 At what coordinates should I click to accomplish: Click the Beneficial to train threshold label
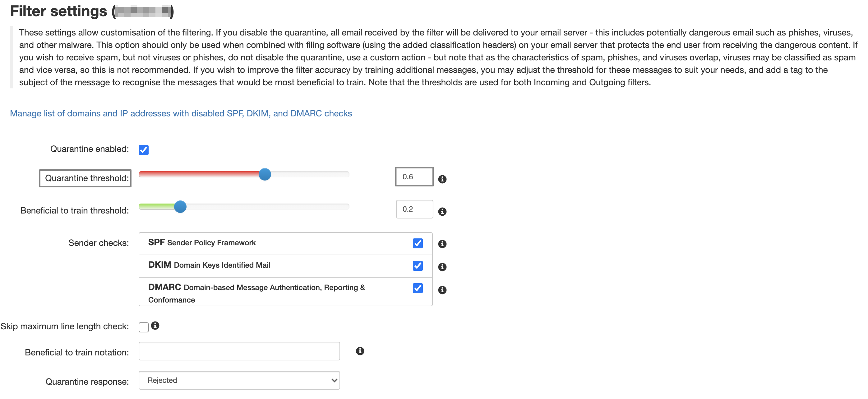(75, 210)
